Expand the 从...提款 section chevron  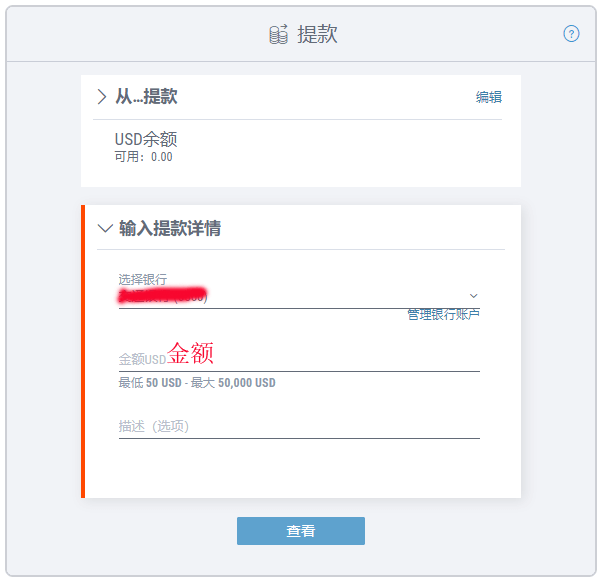pos(102,97)
